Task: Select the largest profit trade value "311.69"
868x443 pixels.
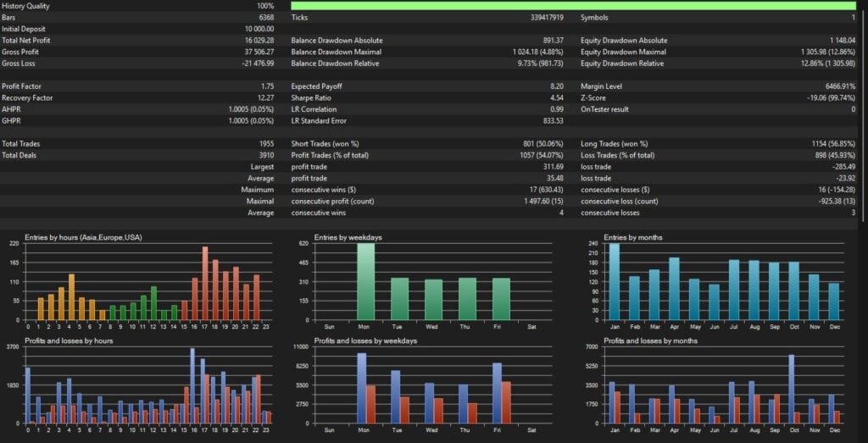Action: click(x=554, y=167)
